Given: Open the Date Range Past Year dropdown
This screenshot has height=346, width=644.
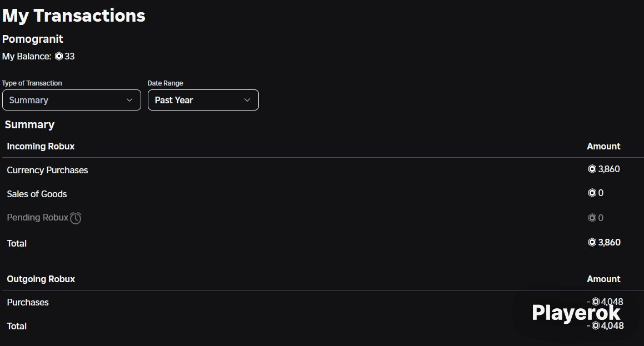Looking at the screenshot, I should click(x=203, y=100).
